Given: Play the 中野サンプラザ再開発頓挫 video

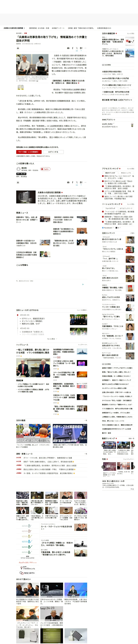Looking at the screenshot, I should [70, 434].
